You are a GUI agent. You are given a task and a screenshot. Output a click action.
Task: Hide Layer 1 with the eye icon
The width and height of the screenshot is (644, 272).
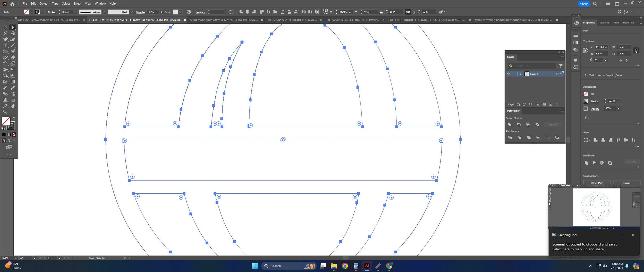pyautogui.click(x=509, y=74)
